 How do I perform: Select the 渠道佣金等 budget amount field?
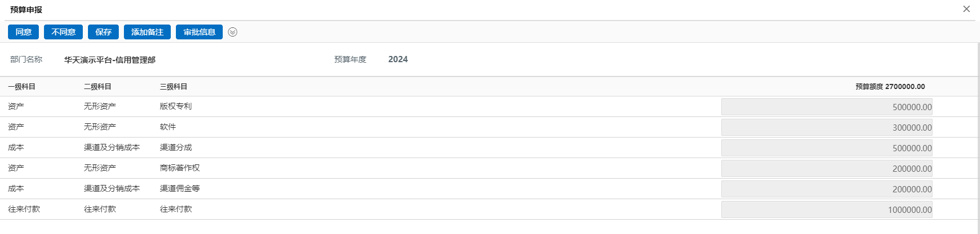click(x=826, y=189)
